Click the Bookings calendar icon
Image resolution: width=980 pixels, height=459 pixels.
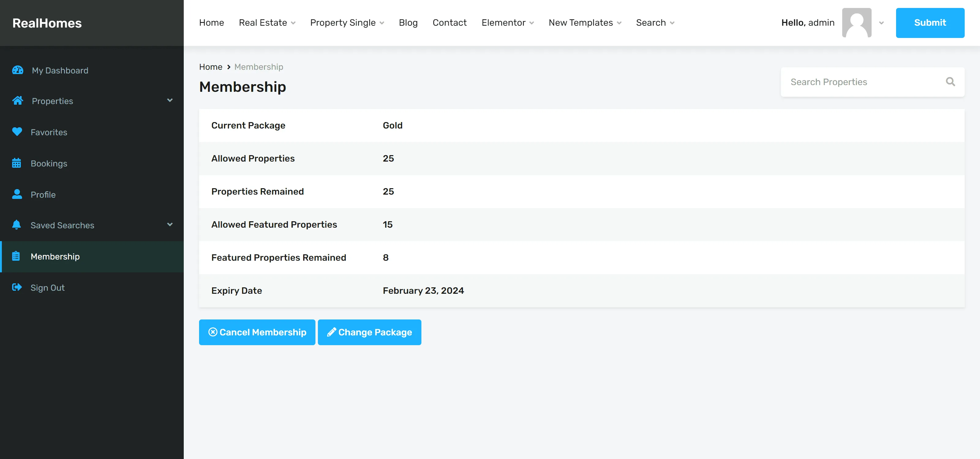click(16, 163)
